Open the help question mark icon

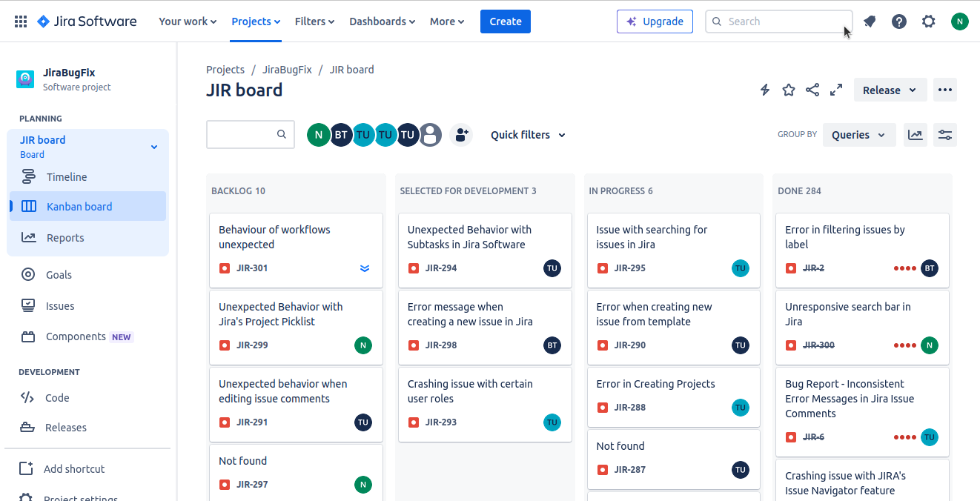(x=899, y=21)
